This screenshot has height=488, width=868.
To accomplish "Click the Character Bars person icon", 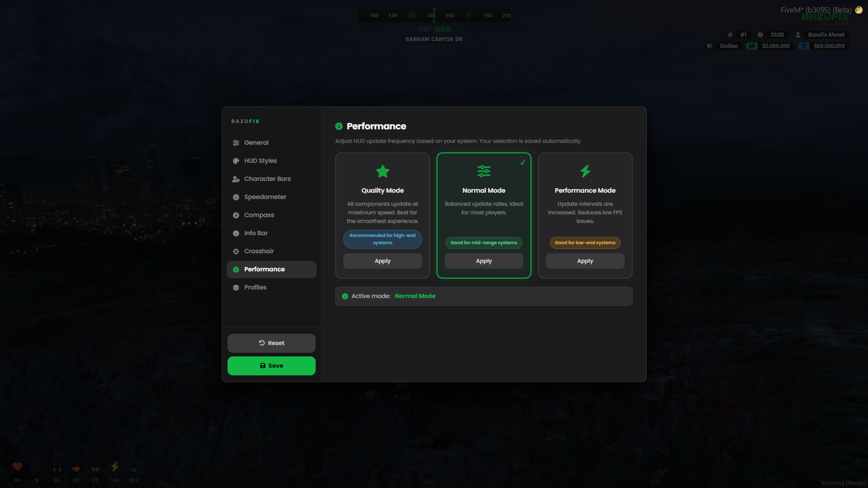I will [x=236, y=179].
